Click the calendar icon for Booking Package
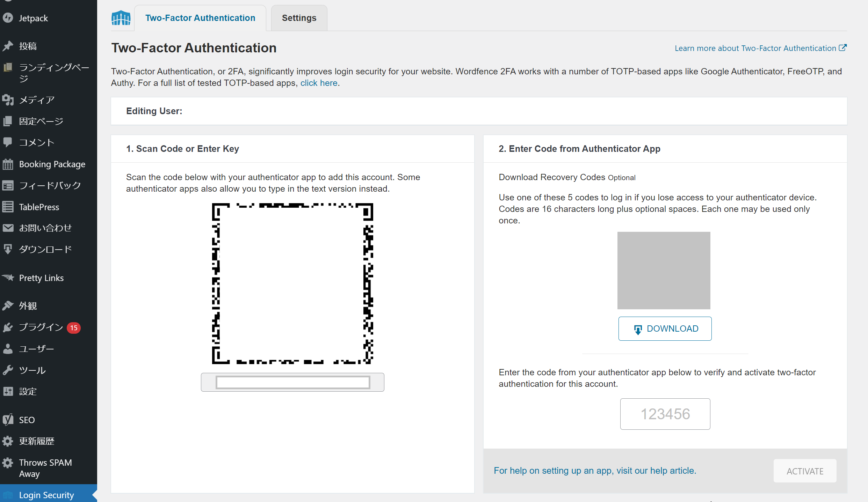868x502 pixels. (x=8, y=164)
